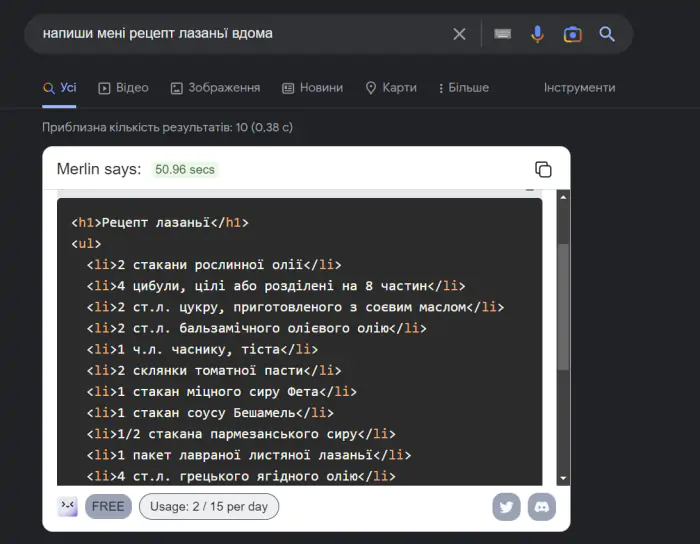Image resolution: width=700 pixels, height=544 pixels.
Task: Search by image with camera icon
Action: pyautogui.click(x=572, y=34)
